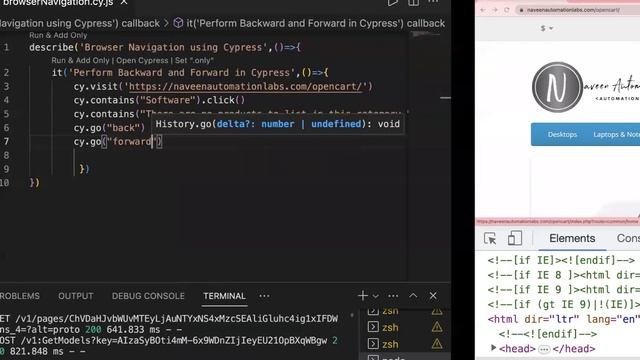This screenshot has width=640, height=360.
Task: Click the 'Run & Add Only' lens above it block
Action: tap(80, 60)
